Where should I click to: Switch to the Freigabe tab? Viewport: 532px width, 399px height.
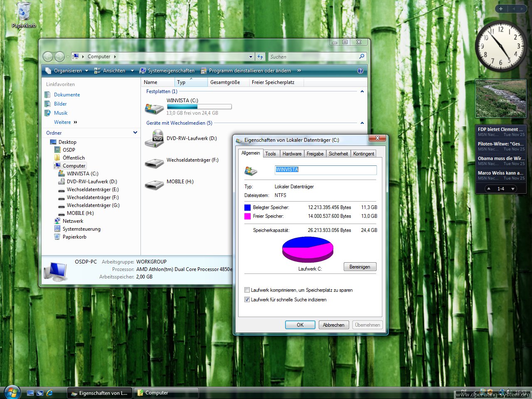tap(315, 154)
